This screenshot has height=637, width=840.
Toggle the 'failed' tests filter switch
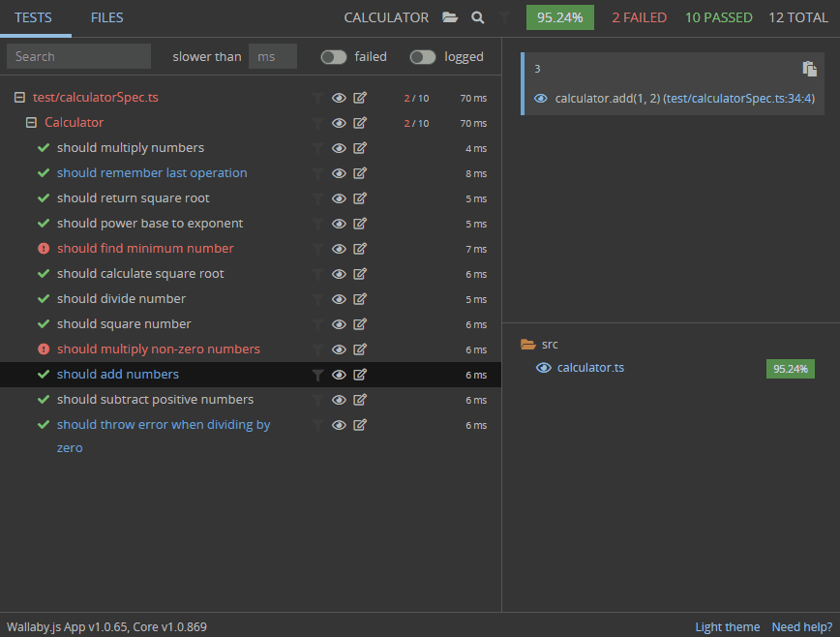[334, 57]
